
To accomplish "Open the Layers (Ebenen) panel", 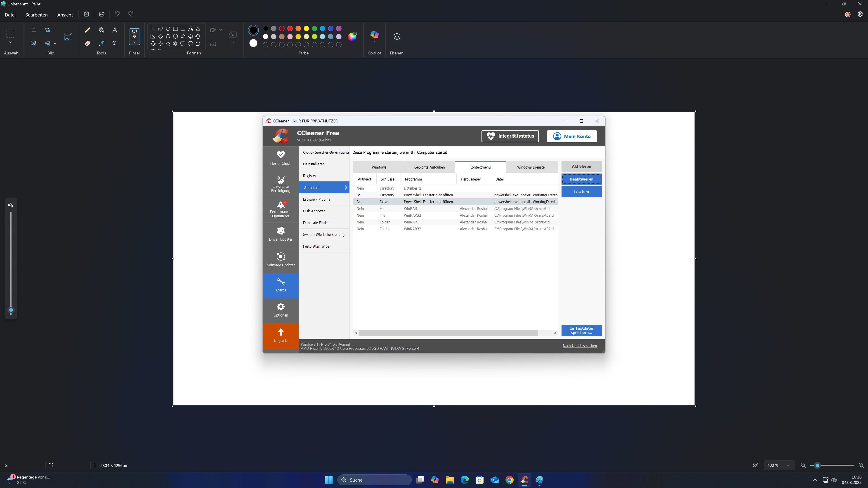I will pos(397,36).
